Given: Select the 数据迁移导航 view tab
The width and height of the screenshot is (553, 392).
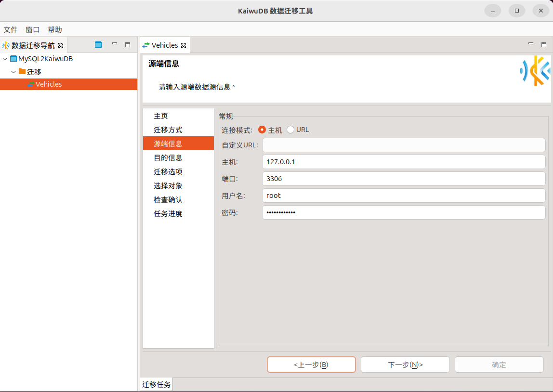Looking at the screenshot, I should (x=33, y=45).
